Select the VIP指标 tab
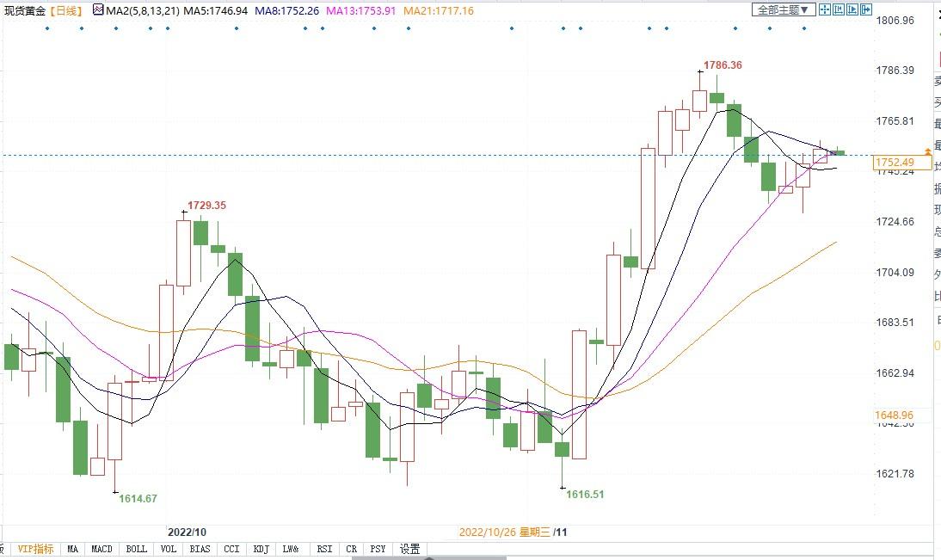The image size is (941, 560). tap(35, 549)
